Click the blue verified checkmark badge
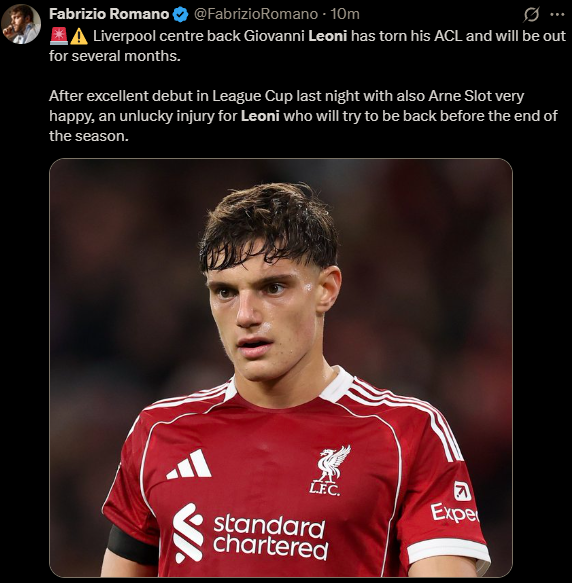 pos(181,15)
